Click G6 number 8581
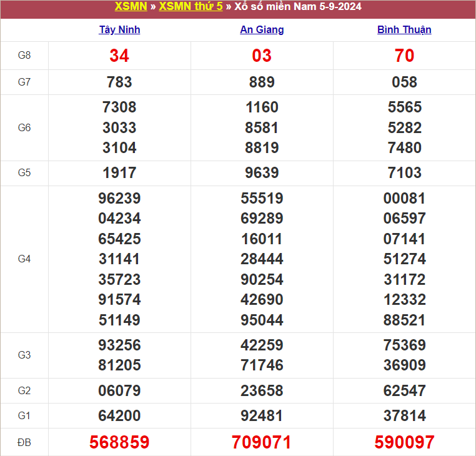The width and height of the screenshot is (476, 456). pyautogui.click(x=262, y=127)
